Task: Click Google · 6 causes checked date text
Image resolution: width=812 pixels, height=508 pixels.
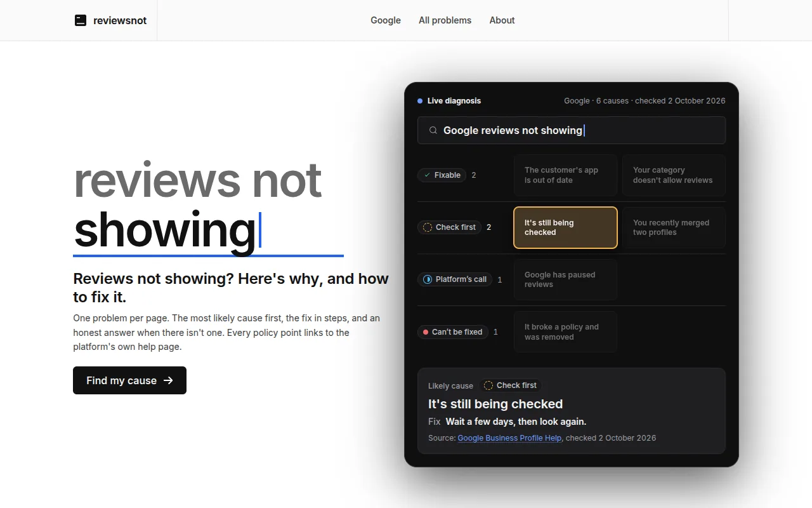Action: [645, 101]
